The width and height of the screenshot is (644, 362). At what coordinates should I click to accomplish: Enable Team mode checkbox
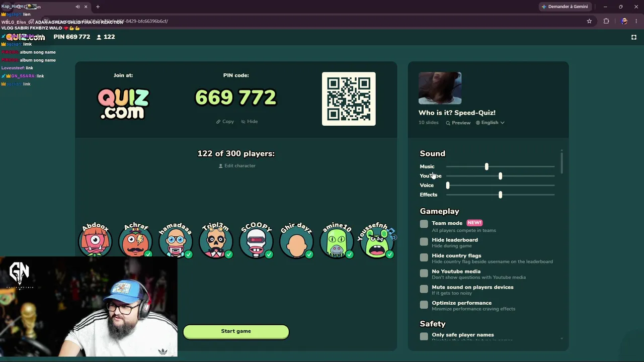(x=424, y=224)
